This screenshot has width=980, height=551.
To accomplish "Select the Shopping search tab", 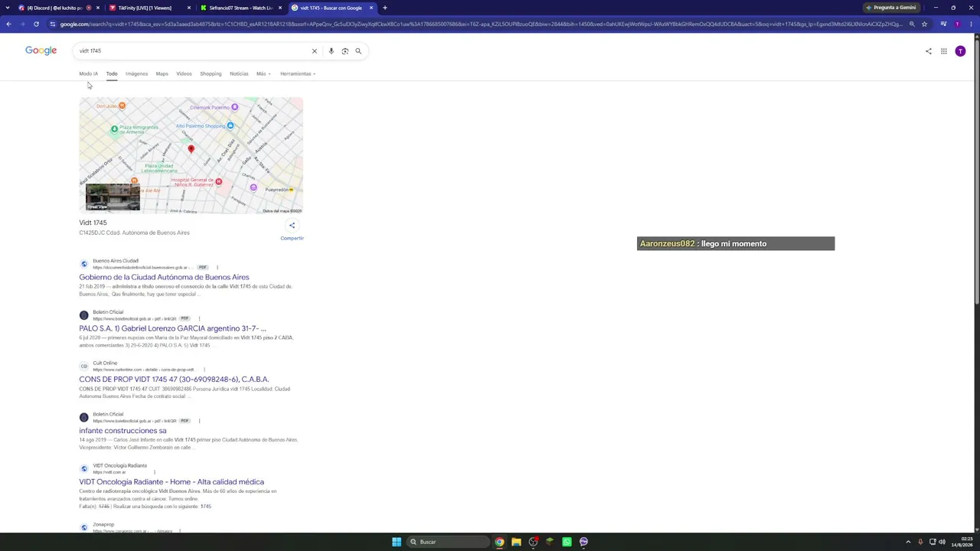I will tap(211, 73).
